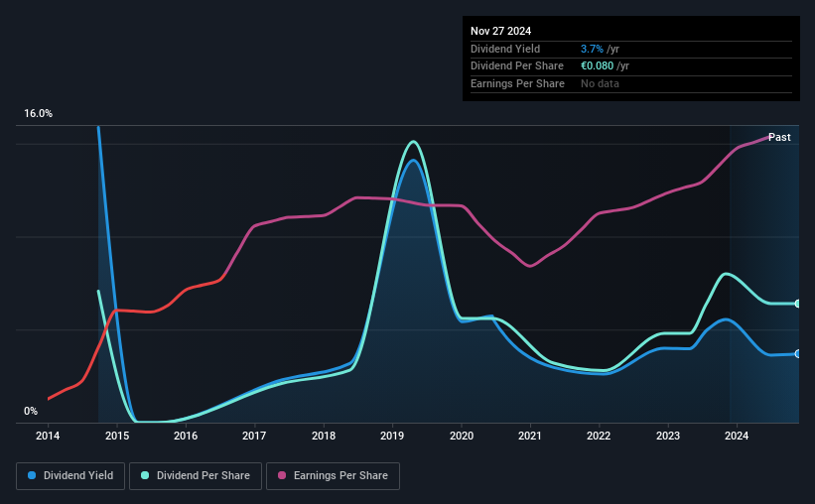
Task: Select the 2014 x-axis label
Action: [x=48, y=436]
